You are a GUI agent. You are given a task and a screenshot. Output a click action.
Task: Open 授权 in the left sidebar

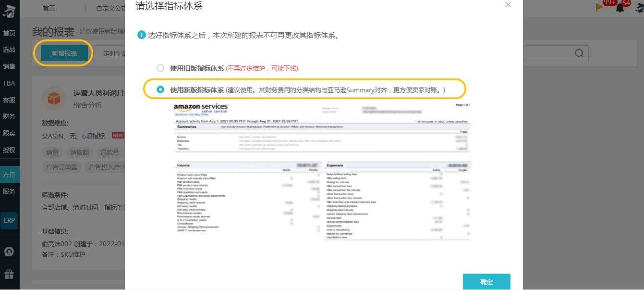click(x=9, y=150)
